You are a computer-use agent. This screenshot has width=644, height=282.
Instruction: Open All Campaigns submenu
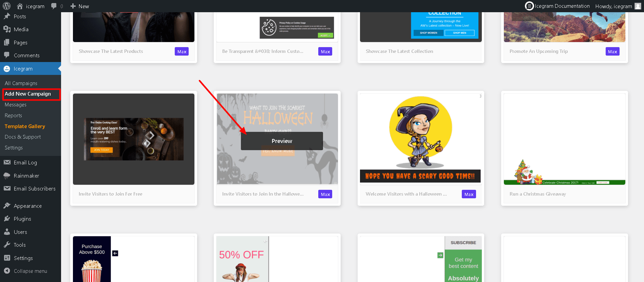21,83
